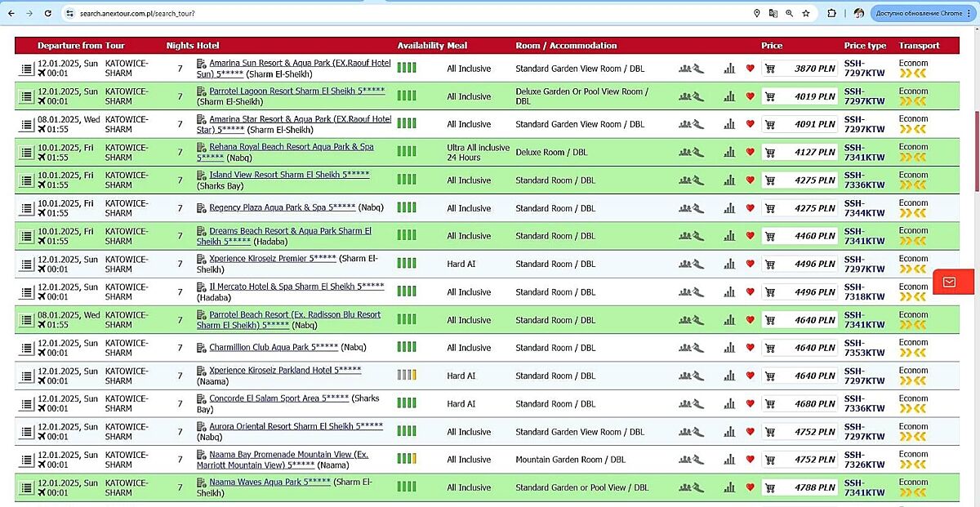Toggle heart favorite for Charmillion Club Aqua Park
This screenshot has height=507, width=980.
750,348
